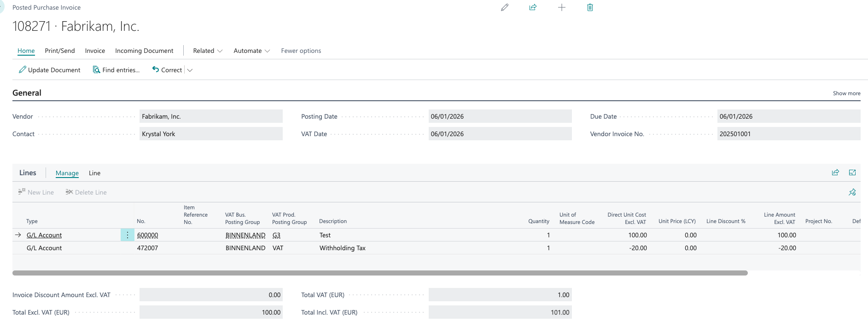Click the VAT posting group cell on second line

tap(278, 248)
